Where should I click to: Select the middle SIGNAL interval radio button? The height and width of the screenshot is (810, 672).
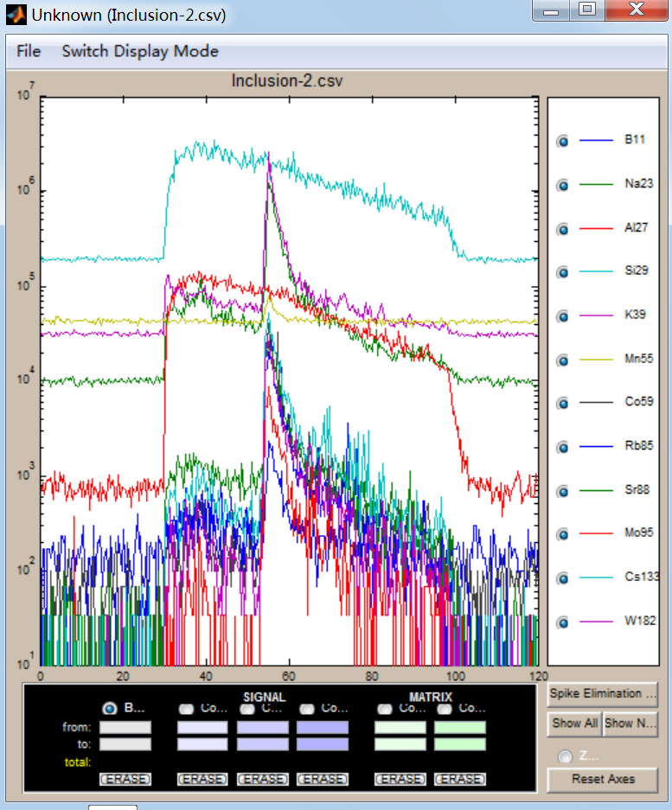click(247, 709)
